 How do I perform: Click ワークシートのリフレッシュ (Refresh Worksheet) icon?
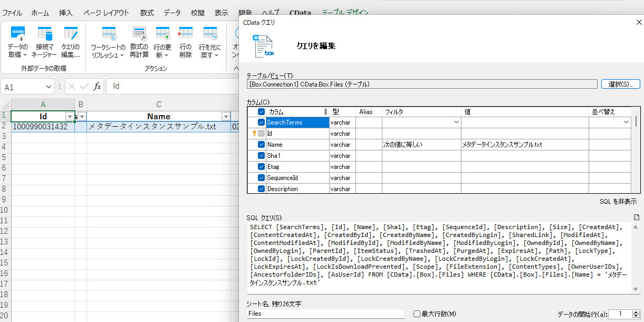(108, 42)
